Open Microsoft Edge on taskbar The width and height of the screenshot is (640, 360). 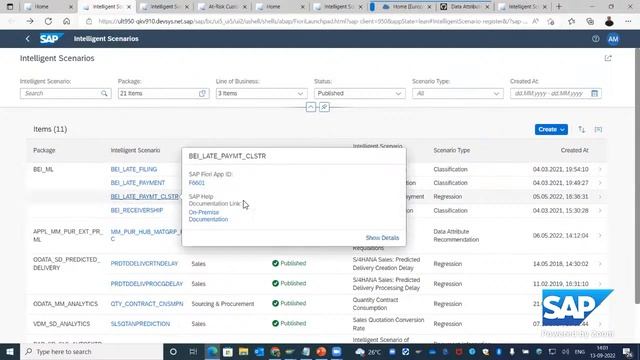click(212, 351)
